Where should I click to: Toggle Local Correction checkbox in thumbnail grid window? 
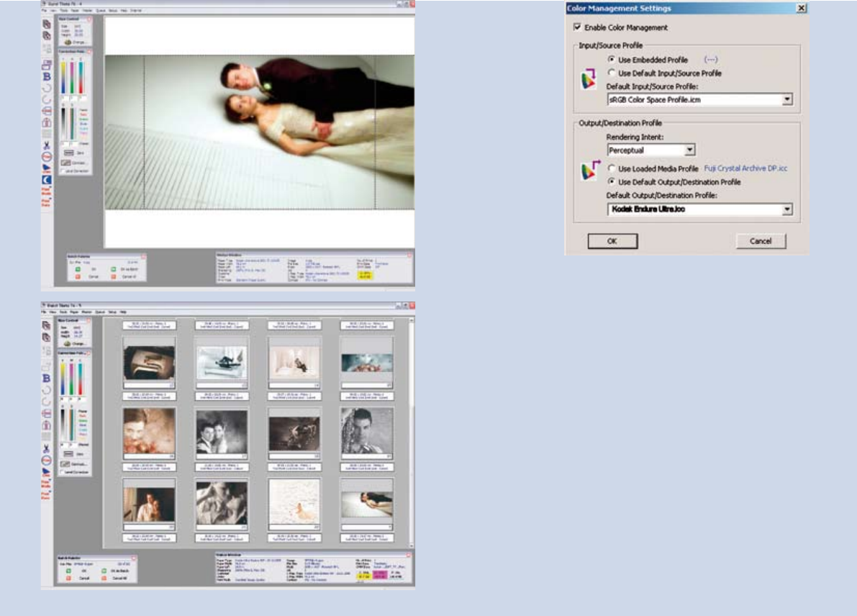click(63, 472)
